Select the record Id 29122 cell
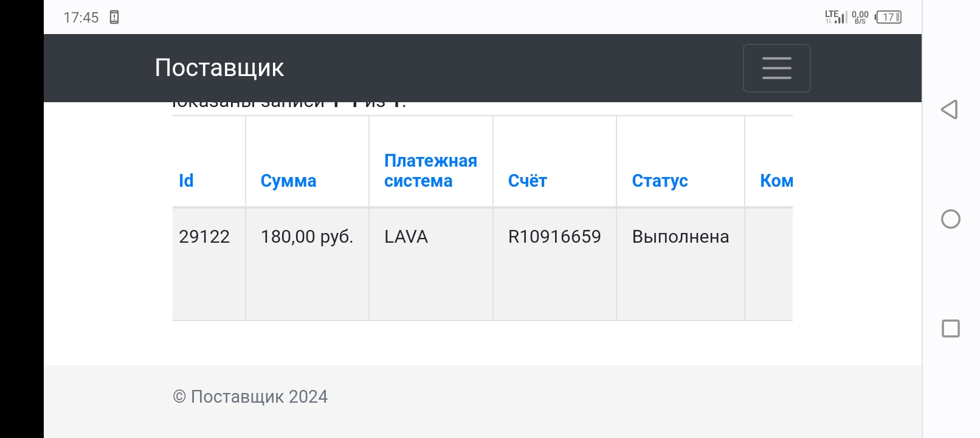 click(x=204, y=237)
